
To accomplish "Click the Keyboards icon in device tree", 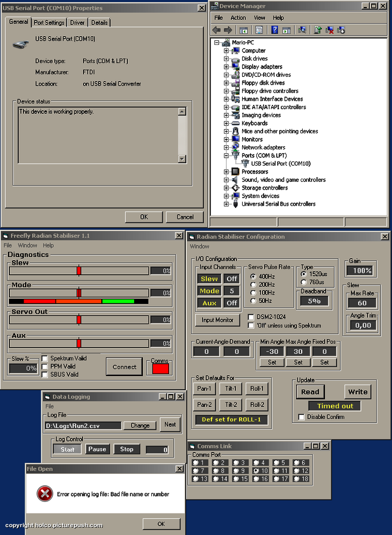I will point(235,123).
